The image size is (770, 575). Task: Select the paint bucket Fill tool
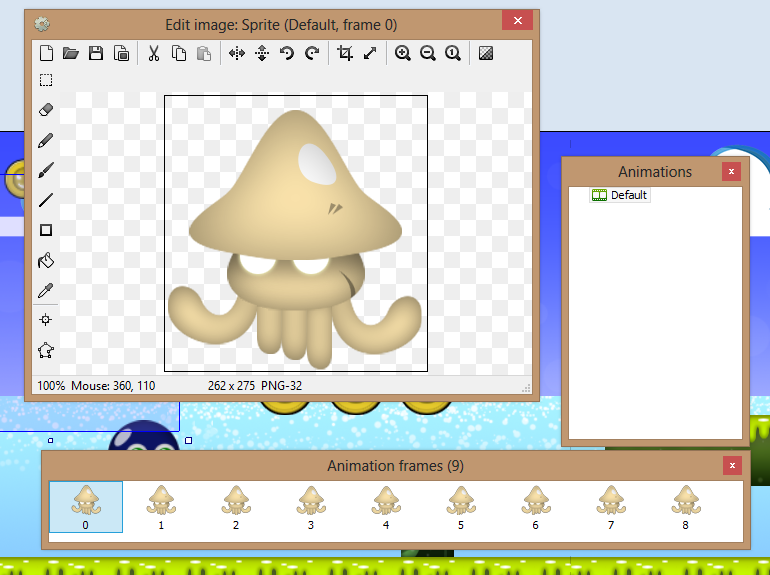(46, 260)
